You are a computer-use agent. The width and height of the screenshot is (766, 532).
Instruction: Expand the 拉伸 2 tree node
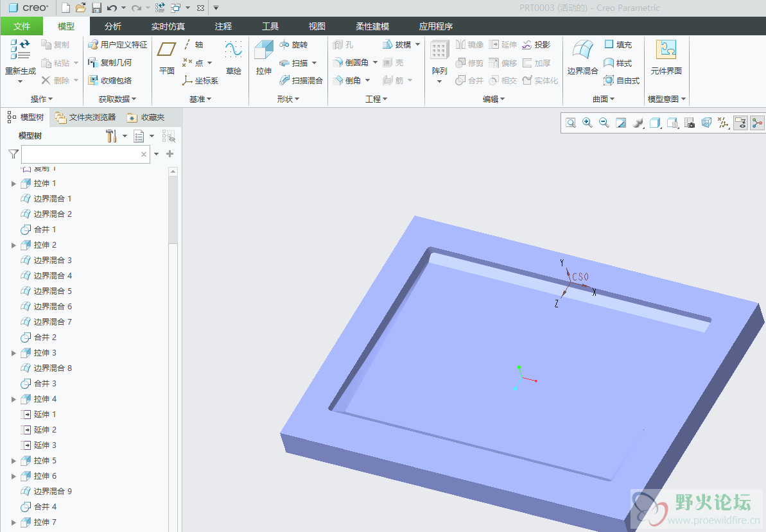pyautogui.click(x=13, y=245)
